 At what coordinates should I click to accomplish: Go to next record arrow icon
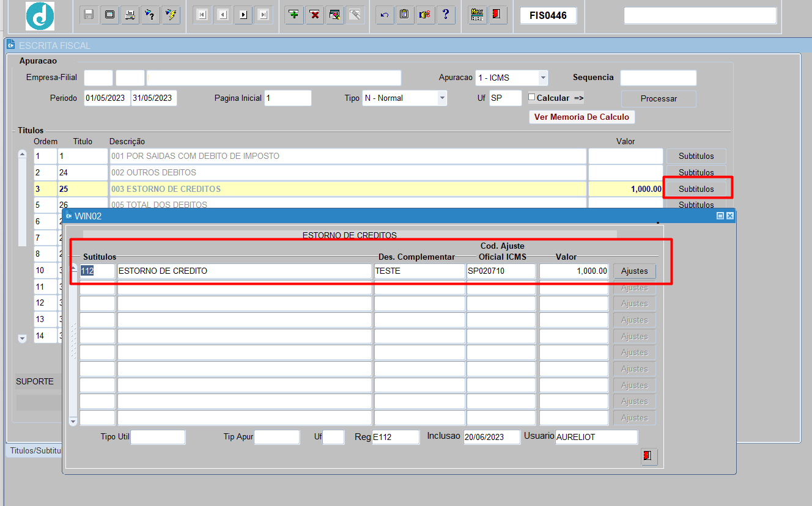243,15
